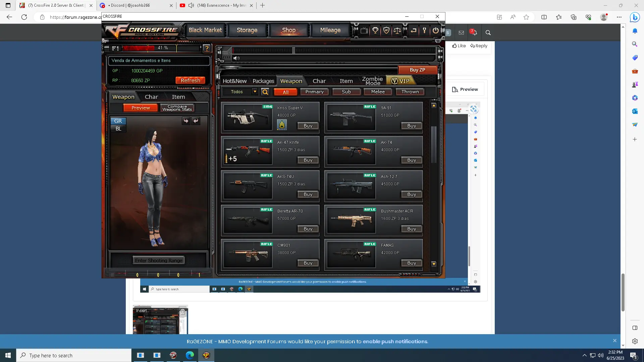Buy the FAMAS rifle
Viewport: 644px width, 362px height.
412,263
